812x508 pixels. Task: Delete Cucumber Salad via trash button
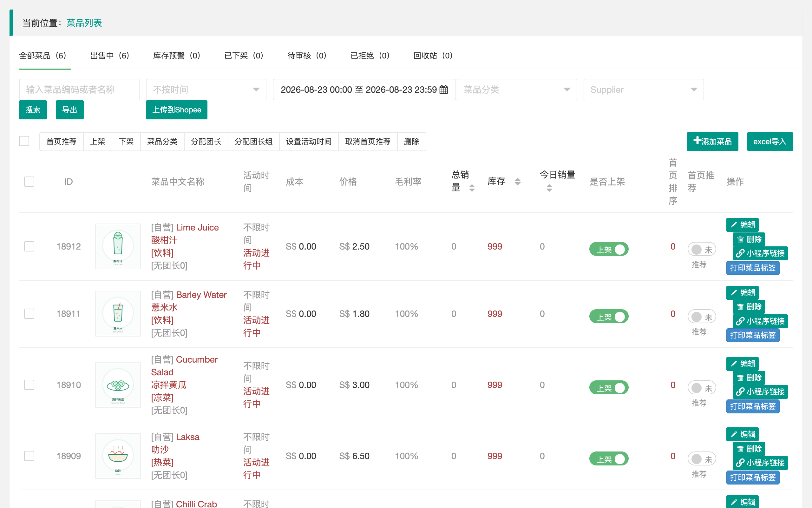[x=749, y=378]
